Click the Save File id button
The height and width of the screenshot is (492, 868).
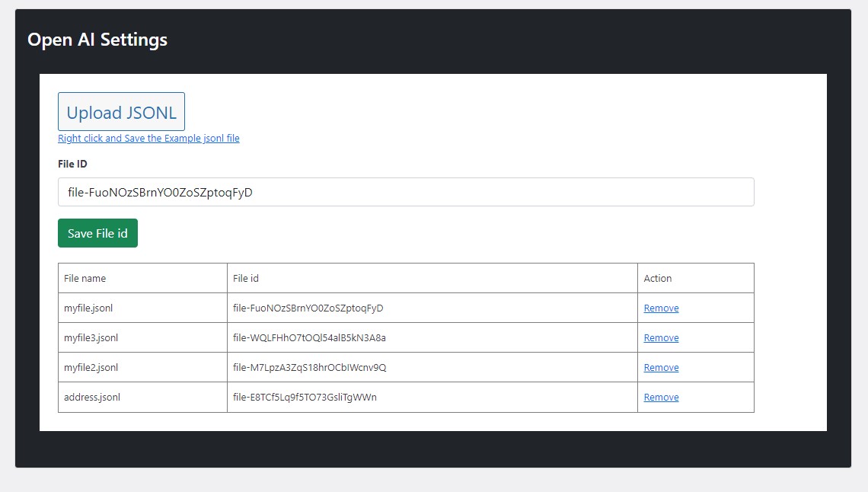[97, 233]
